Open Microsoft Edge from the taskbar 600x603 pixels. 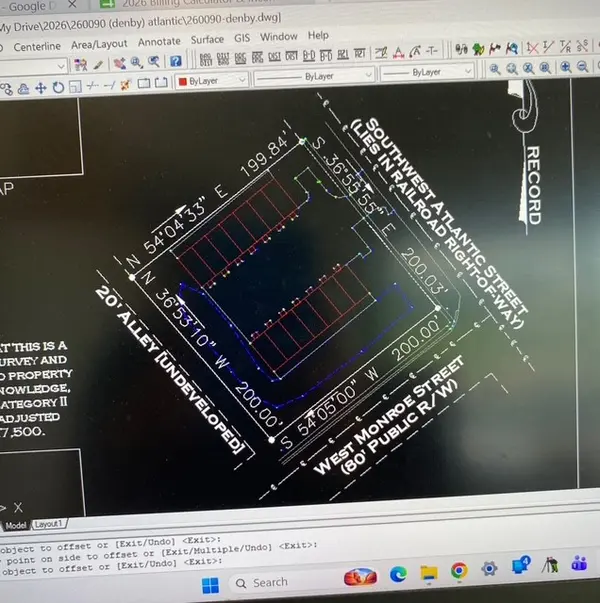pyautogui.click(x=398, y=575)
